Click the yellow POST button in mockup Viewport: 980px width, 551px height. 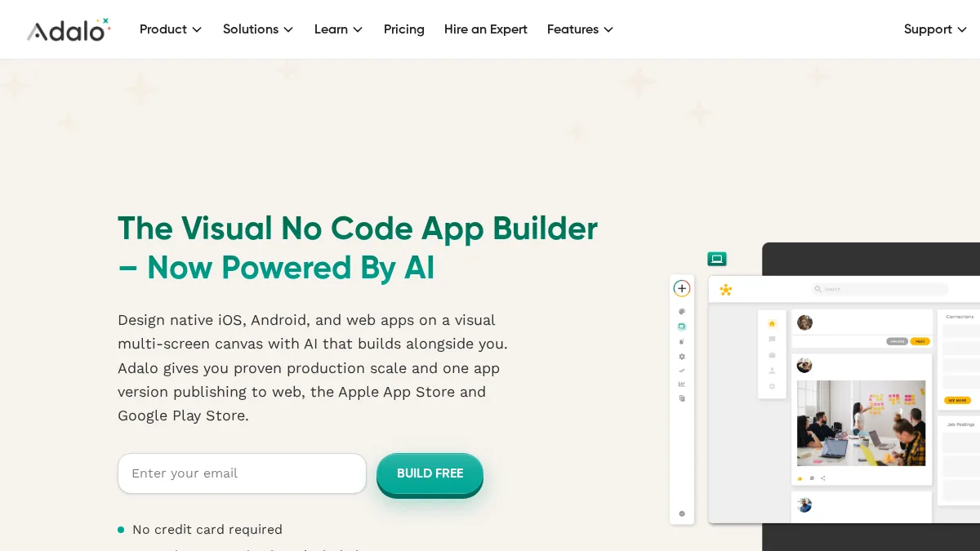click(920, 341)
